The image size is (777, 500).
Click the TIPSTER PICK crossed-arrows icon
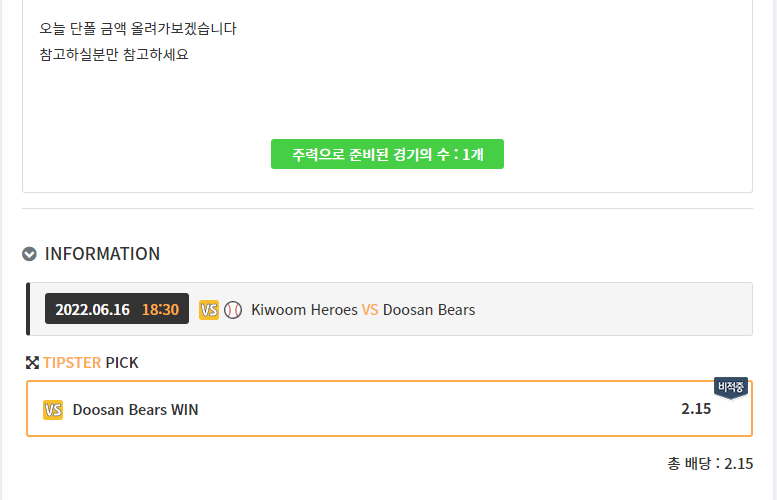click(32, 362)
